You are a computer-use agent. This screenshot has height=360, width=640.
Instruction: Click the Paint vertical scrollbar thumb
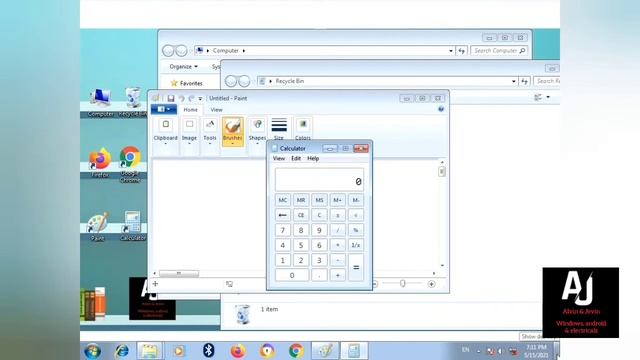pos(442,171)
